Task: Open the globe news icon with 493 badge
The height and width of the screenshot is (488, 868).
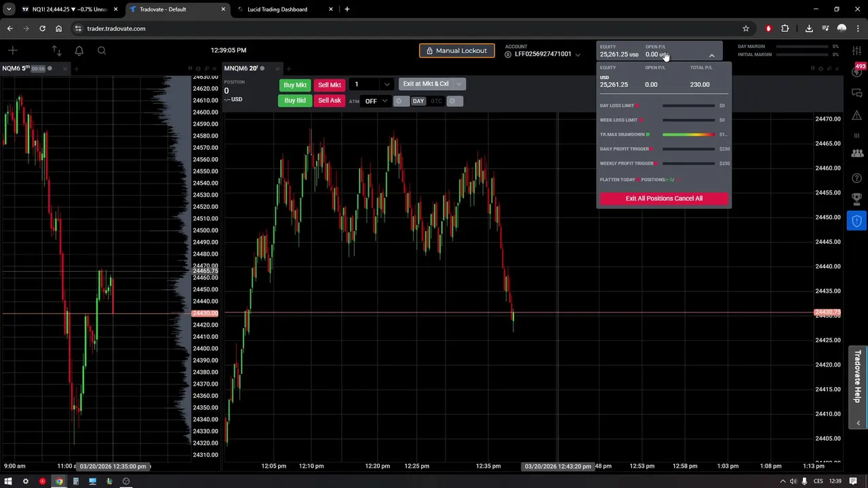Action: 858,71
